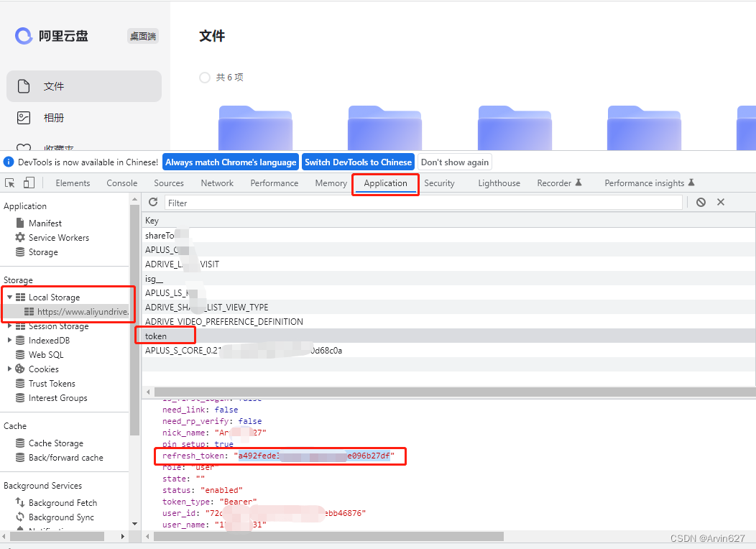Click the album icon beside 相册
The width and height of the screenshot is (756, 549).
24,118
